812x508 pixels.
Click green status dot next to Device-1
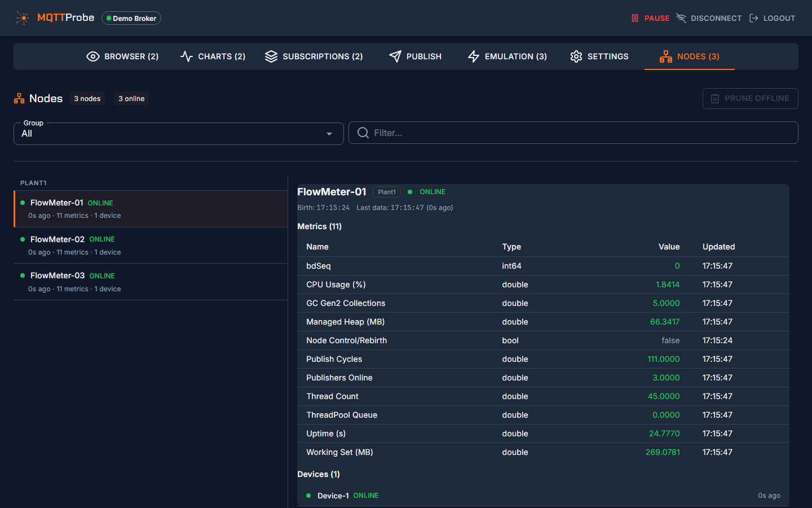pyautogui.click(x=308, y=496)
